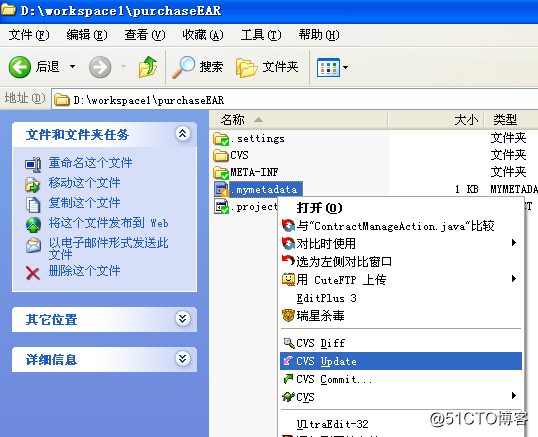Expand the 其它位置 panel
The height and width of the screenshot is (437, 538).
pyautogui.click(x=183, y=319)
